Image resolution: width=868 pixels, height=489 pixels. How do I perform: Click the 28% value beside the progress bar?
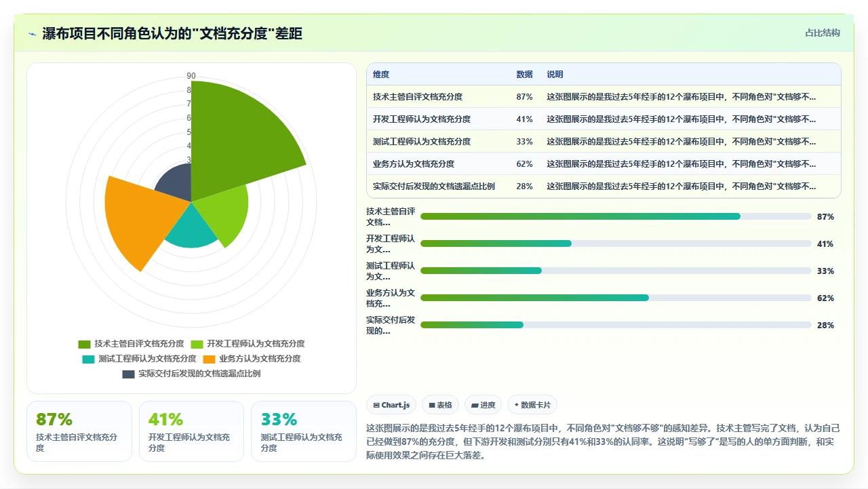pos(825,326)
